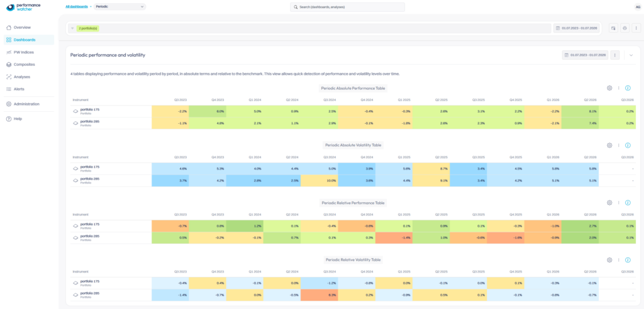Open more options for Absolute Volatility Table
Viewport: 644px width, 309px height.
coord(619,145)
